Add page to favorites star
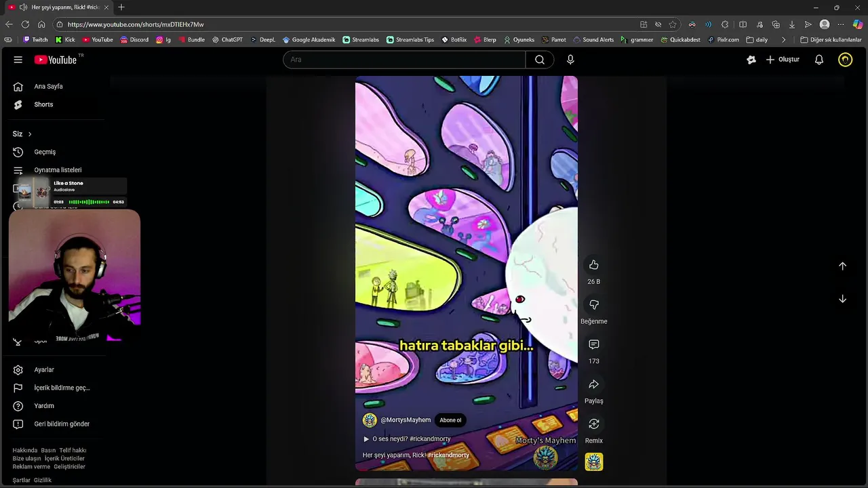868x488 pixels. point(673,24)
